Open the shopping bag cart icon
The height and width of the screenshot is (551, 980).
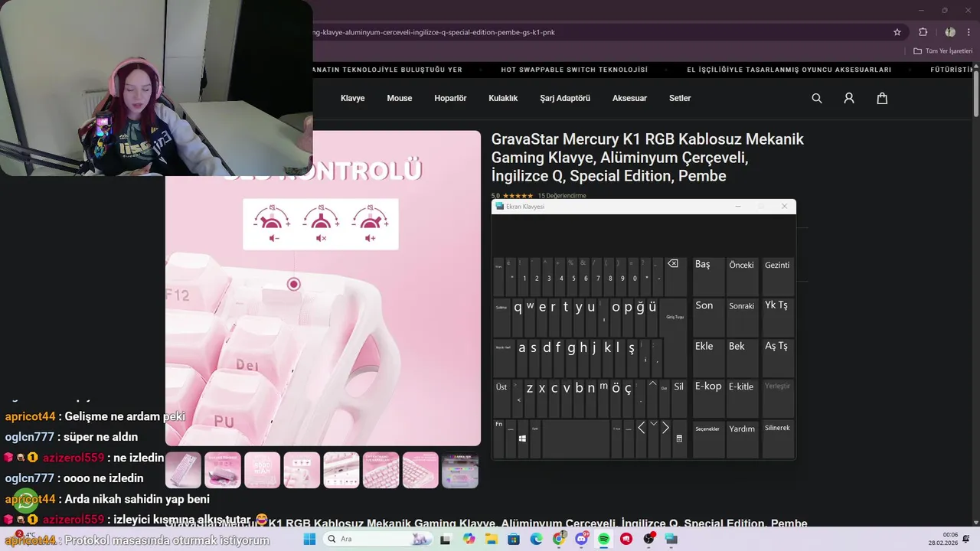882,98
